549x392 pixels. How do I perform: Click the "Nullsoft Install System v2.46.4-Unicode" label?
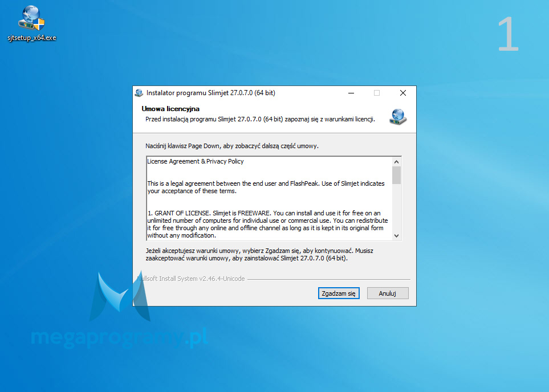[191, 279]
